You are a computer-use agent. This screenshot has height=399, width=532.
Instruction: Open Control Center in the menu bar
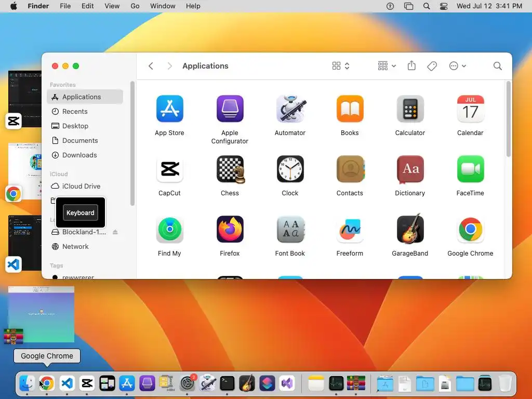[444, 6]
